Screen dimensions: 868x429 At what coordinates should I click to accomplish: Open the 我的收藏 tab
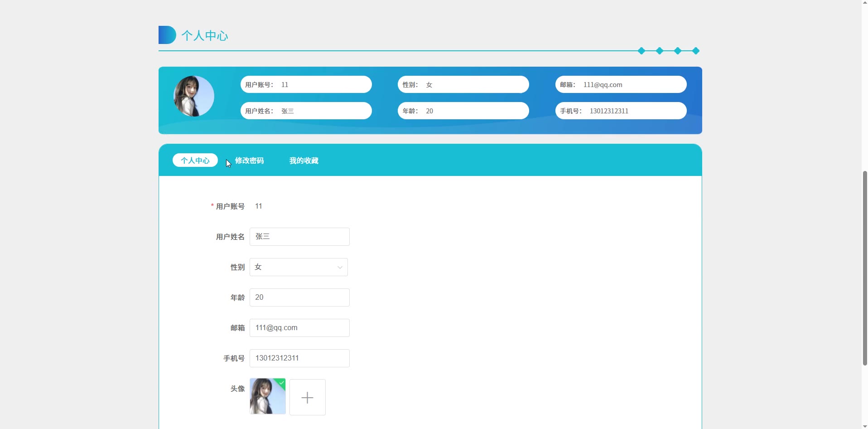point(304,161)
